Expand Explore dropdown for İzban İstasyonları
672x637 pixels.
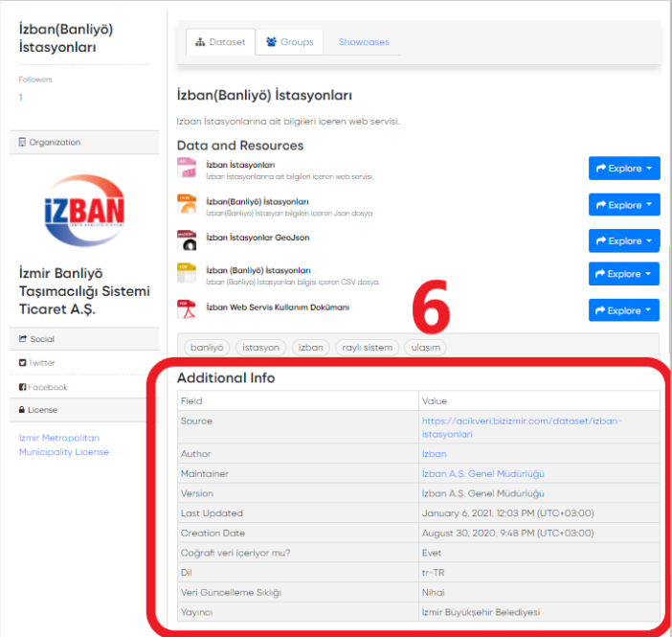[x=624, y=169]
